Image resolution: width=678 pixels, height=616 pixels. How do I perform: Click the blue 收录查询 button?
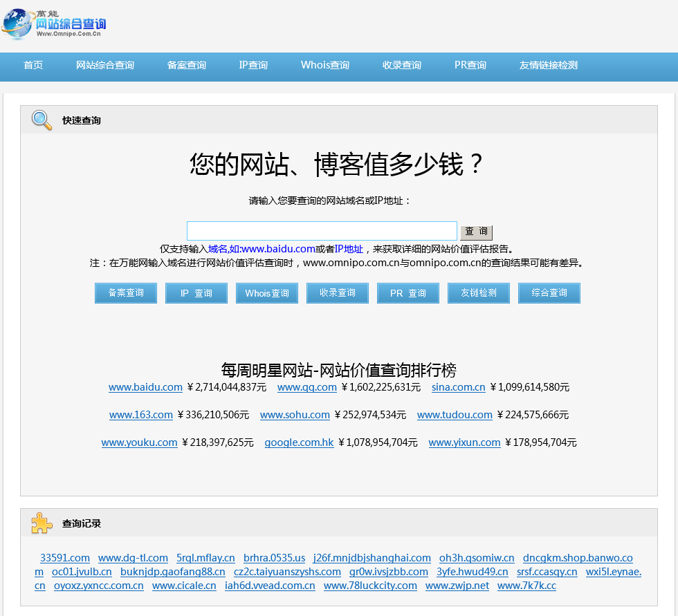point(338,293)
